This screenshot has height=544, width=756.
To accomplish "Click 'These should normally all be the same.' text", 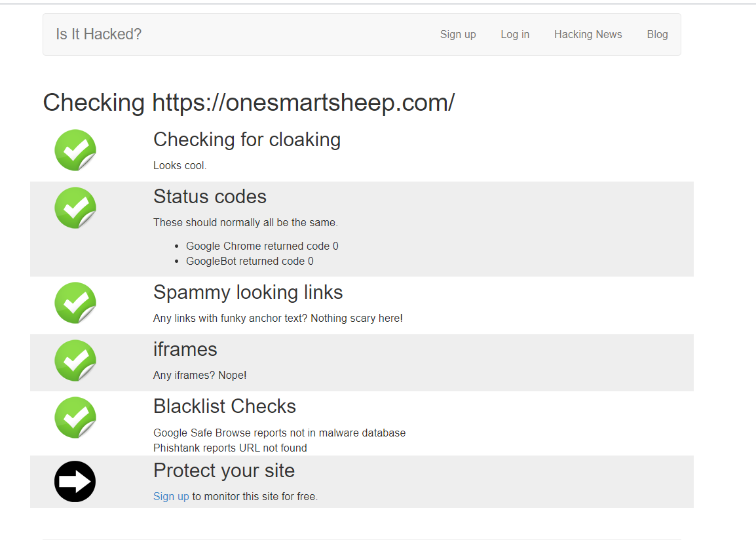I will pos(246,222).
